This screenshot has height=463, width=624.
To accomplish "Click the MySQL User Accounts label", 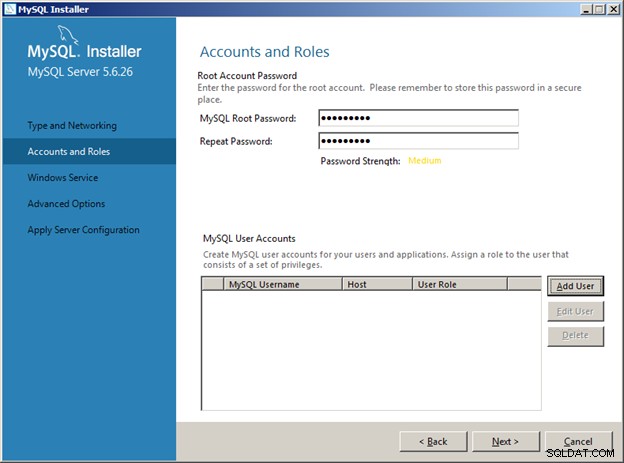I will [x=249, y=238].
